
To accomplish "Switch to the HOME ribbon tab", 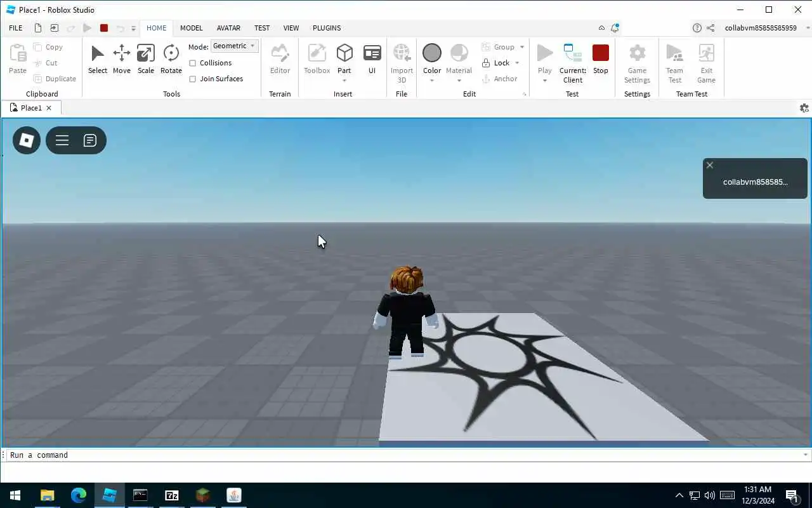I will (156, 28).
